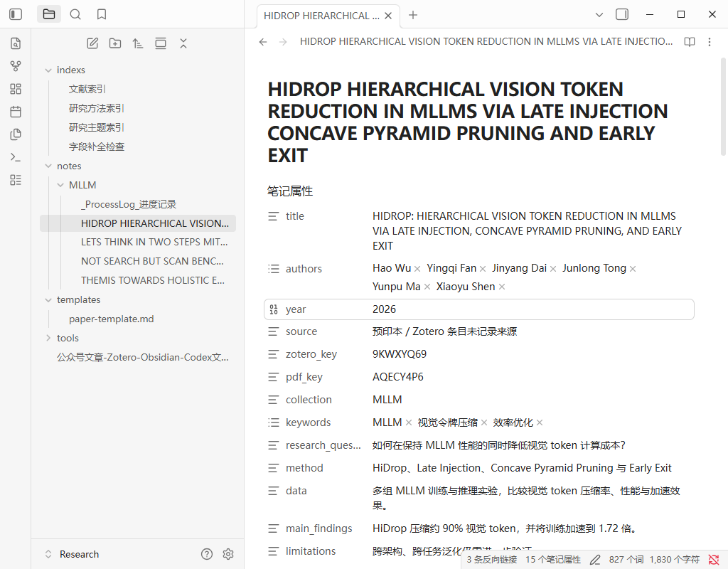Image resolution: width=728 pixels, height=569 pixels.
Task: Open vault settings gear
Action: pos(228,553)
